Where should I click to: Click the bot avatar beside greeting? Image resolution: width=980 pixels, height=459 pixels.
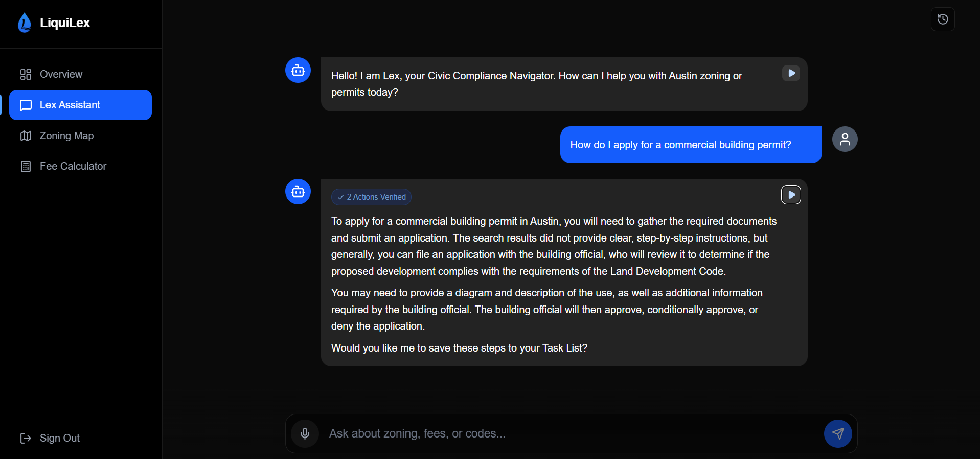point(298,70)
